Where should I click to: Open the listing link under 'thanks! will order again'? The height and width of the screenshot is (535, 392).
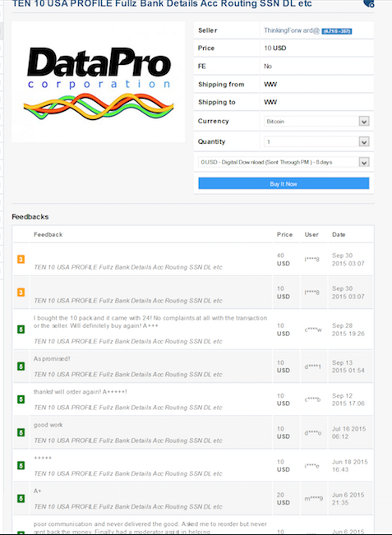coord(128,408)
